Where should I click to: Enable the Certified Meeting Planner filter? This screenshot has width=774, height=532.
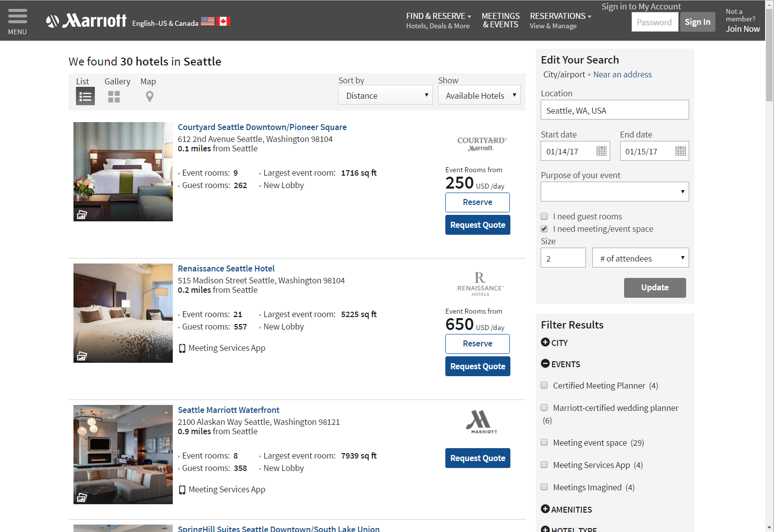click(544, 386)
